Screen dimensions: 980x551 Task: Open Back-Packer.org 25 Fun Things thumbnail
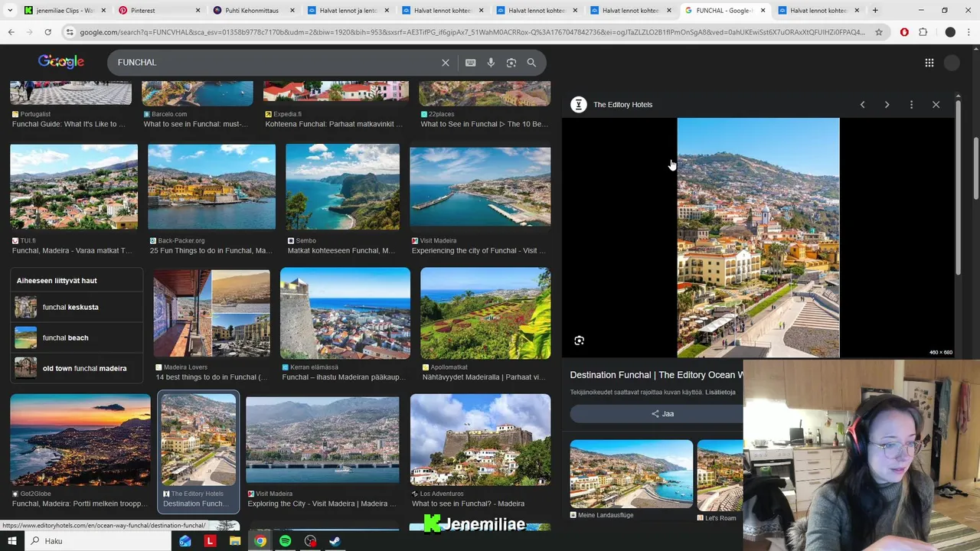[211, 187]
